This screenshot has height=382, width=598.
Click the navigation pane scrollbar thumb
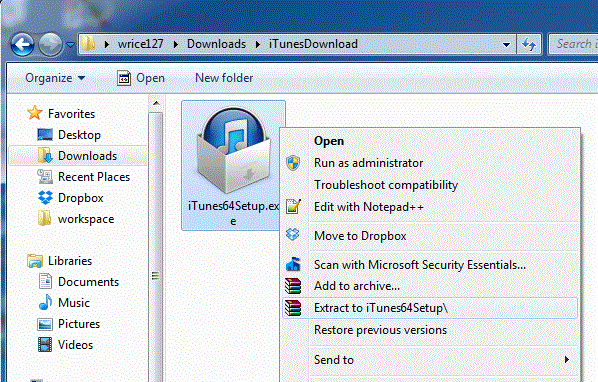pos(156,247)
